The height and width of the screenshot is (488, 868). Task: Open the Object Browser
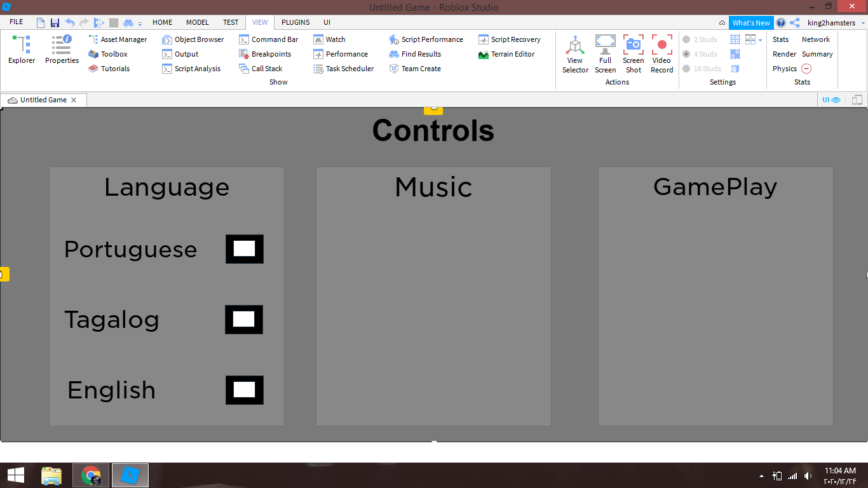pyautogui.click(x=193, y=39)
